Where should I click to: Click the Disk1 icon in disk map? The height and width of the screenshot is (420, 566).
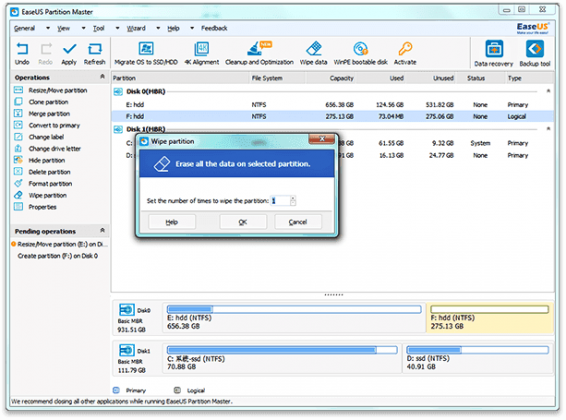tap(126, 350)
